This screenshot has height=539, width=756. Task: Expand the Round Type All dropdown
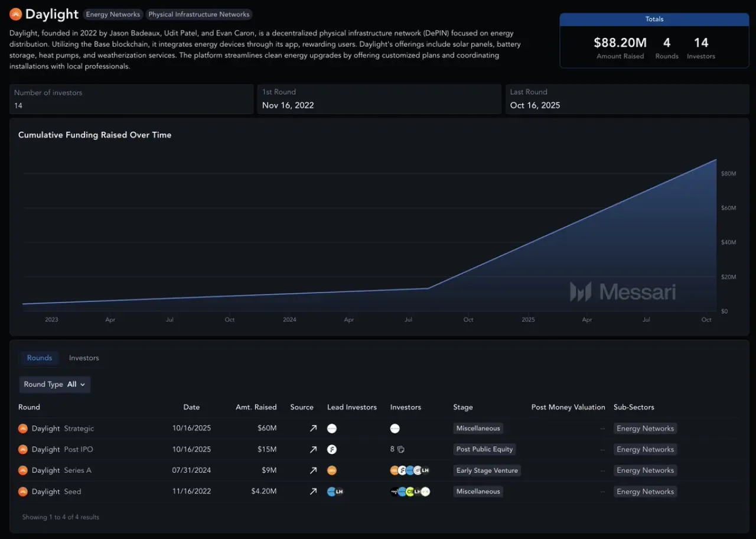(x=54, y=384)
